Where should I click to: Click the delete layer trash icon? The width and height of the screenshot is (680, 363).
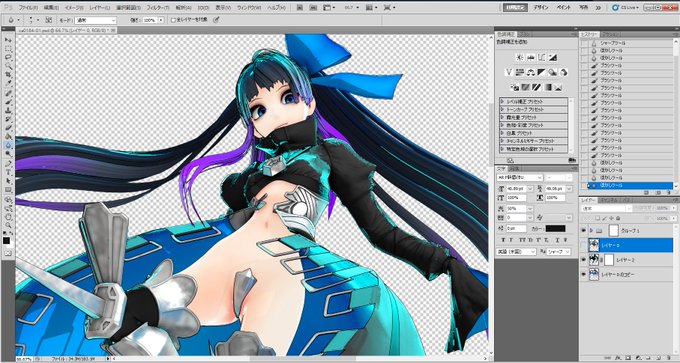(x=669, y=359)
